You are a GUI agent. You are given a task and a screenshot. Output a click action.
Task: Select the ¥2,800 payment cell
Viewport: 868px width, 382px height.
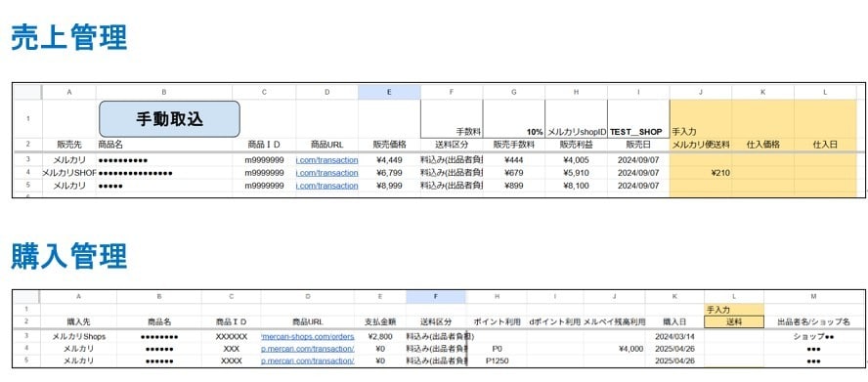pyautogui.click(x=379, y=336)
